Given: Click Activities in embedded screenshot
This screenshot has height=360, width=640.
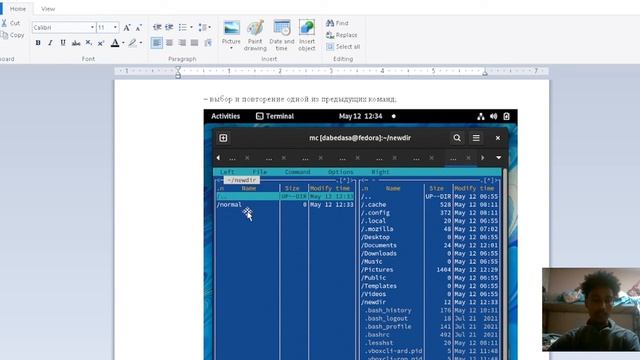Looking at the screenshot, I should (225, 116).
